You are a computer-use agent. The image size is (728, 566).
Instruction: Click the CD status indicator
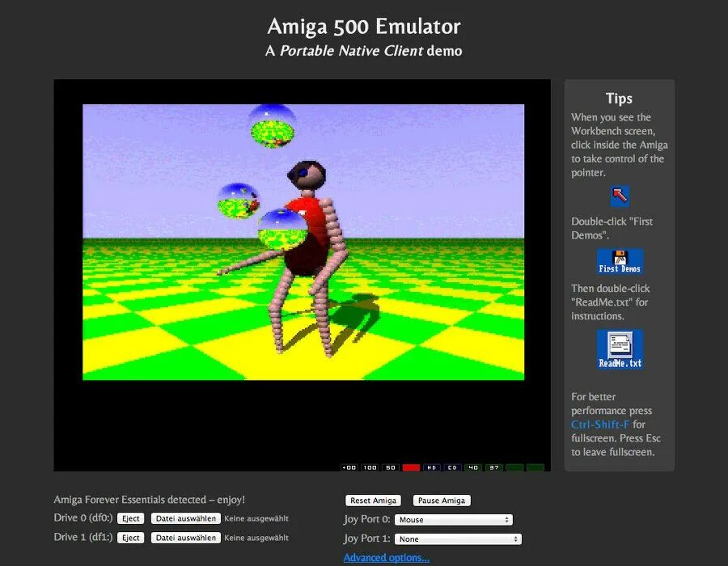click(452, 467)
